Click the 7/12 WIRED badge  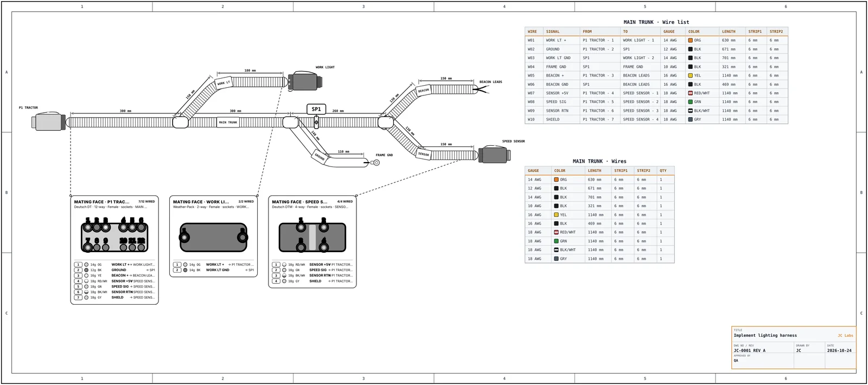tap(146, 202)
